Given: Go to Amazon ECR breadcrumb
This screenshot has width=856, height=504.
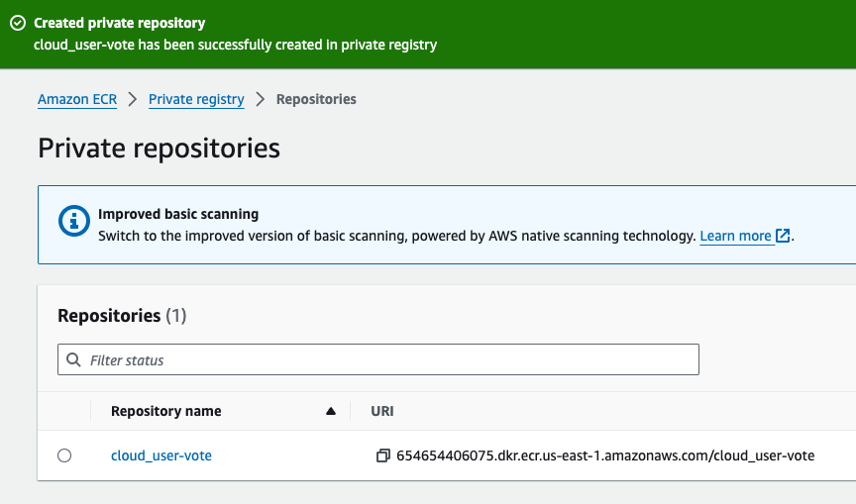Looking at the screenshot, I should pos(77,99).
